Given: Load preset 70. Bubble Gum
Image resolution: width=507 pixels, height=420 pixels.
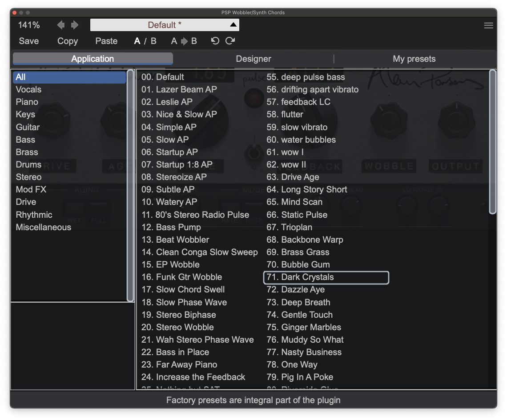Looking at the screenshot, I should pyautogui.click(x=298, y=264).
